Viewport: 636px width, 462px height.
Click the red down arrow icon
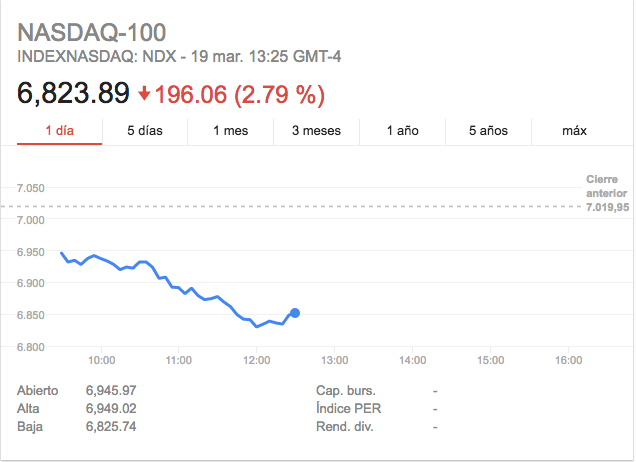pyautogui.click(x=144, y=94)
